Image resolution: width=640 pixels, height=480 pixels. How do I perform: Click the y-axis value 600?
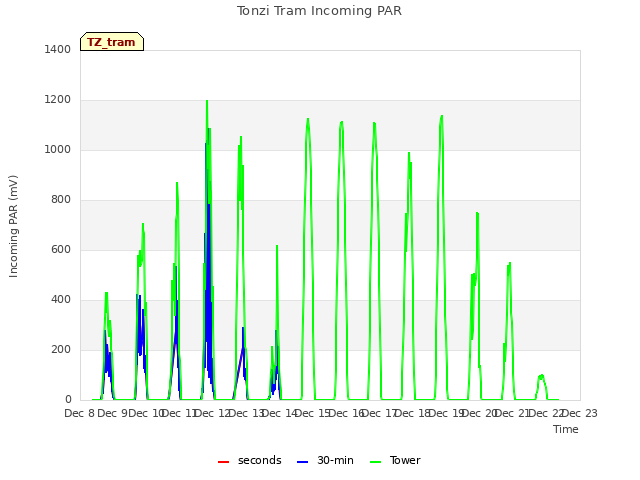pyautogui.click(x=61, y=249)
